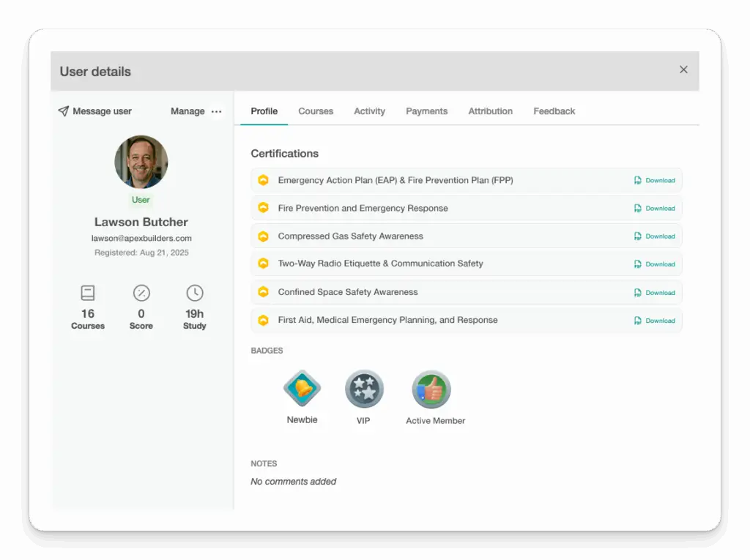
Task: Click the paper plane Message user icon
Action: click(x=64, y=111)
